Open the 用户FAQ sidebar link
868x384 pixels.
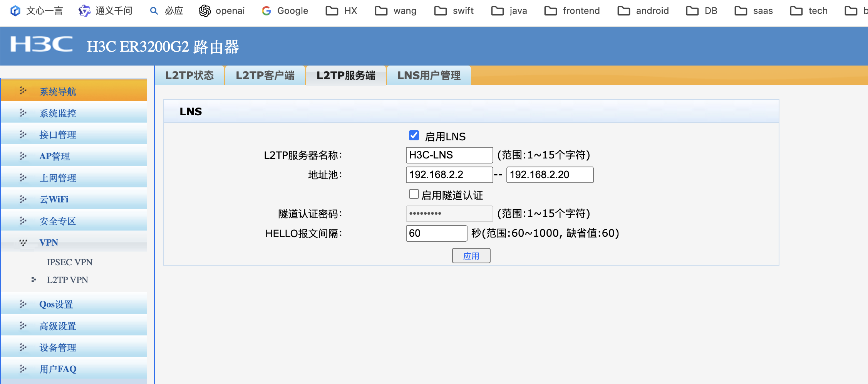(58, 369)
